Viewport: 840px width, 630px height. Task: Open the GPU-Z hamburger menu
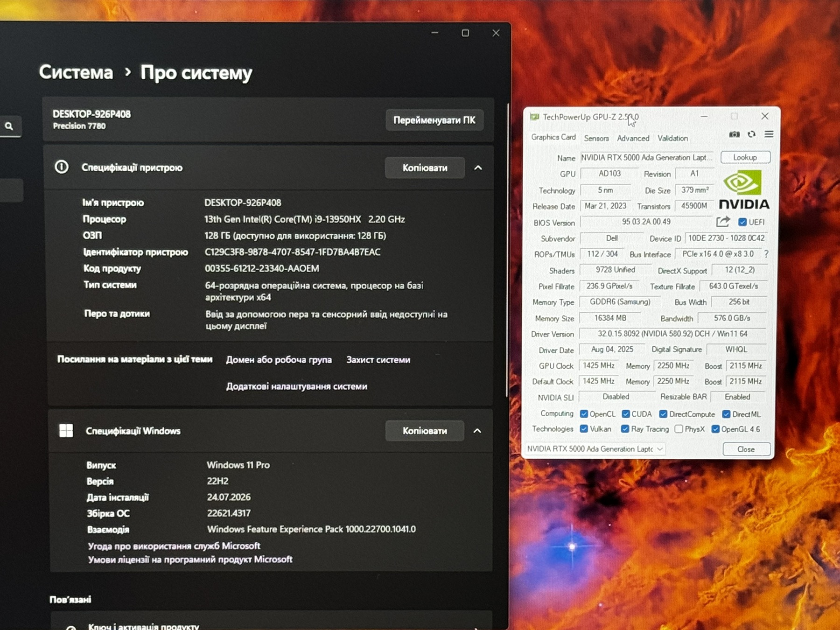tap(769, 134)
